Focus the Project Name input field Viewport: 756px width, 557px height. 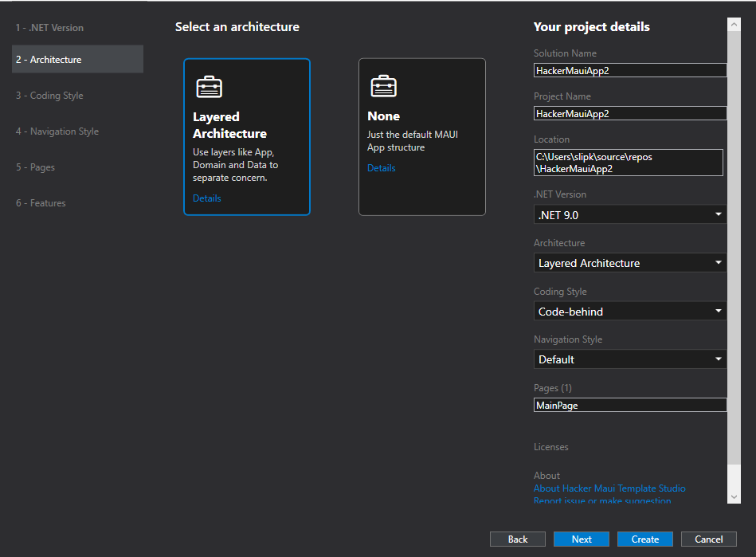pyautogui.click(x=629, y=113)
